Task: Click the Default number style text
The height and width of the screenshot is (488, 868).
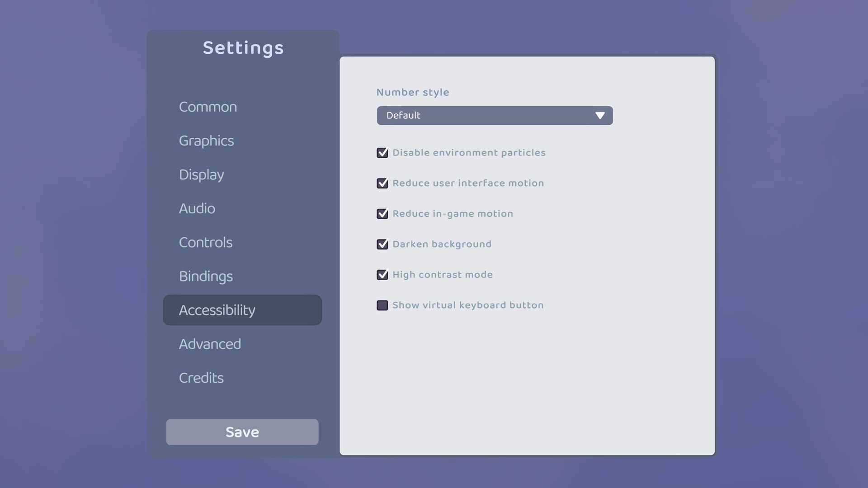Action: point(403,116)
